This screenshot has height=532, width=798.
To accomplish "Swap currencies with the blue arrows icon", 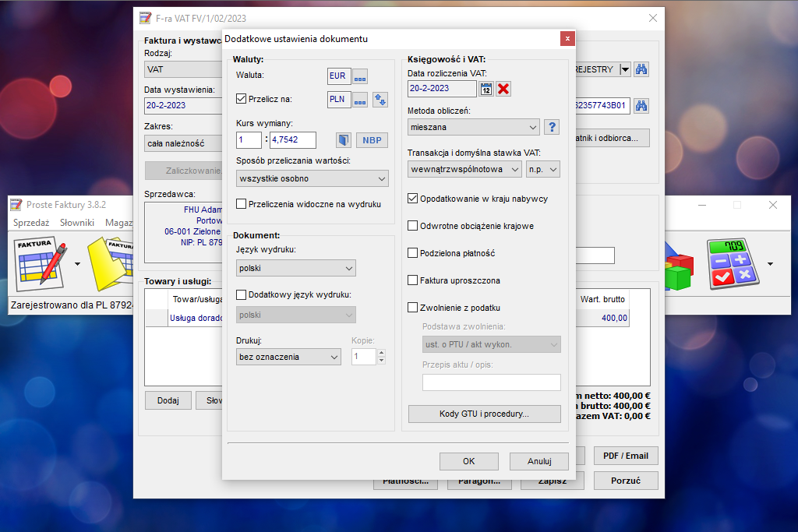I will click(x=380, y=100).
